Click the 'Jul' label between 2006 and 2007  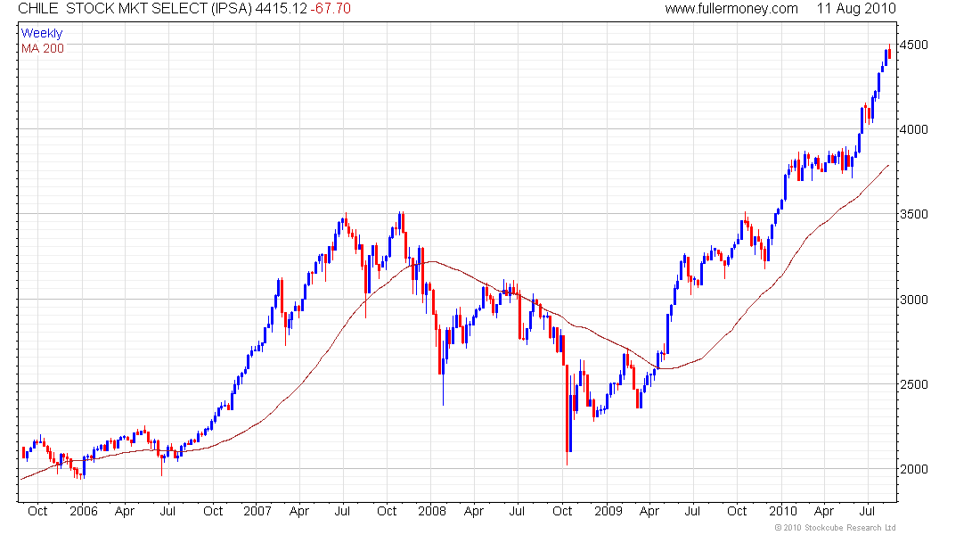pos(167,511)
